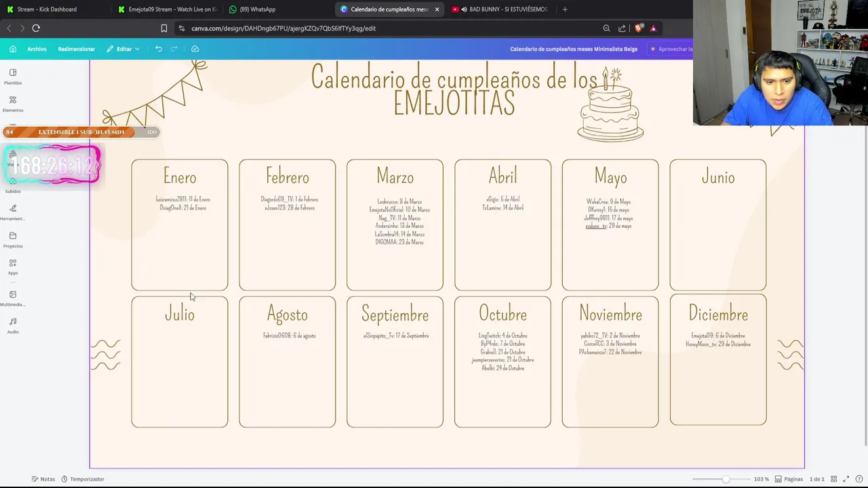868x488 pixels.
Task: Select the Enero month heading
Action: 180,177
